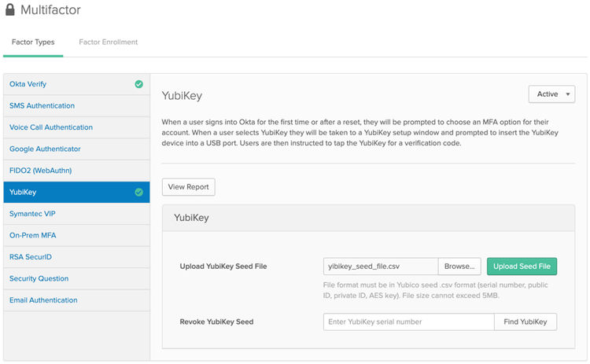Open the Active status dropdown
590x364 pixels.
pyautogui.click(x=551, y=94)
